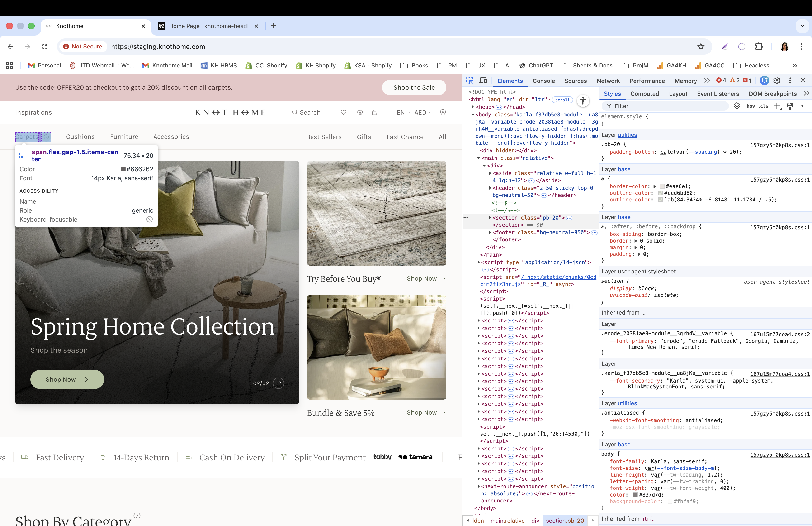Switch to the Console tab
Viewport: 812px width, 526px height.
543,81
